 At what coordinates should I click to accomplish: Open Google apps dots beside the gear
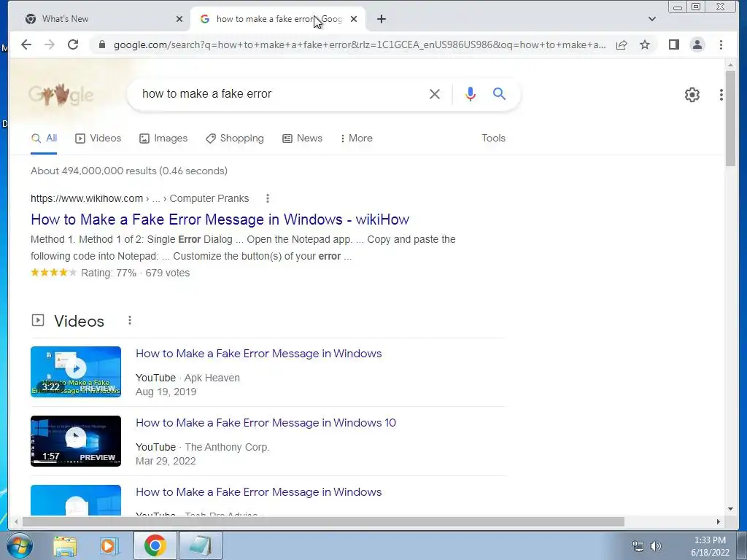click(721, 95)
